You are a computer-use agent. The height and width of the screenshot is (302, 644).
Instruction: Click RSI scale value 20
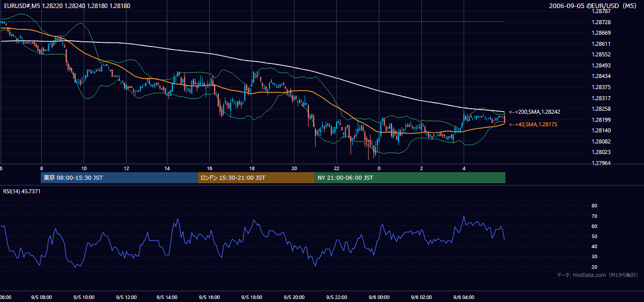[594, 267]
